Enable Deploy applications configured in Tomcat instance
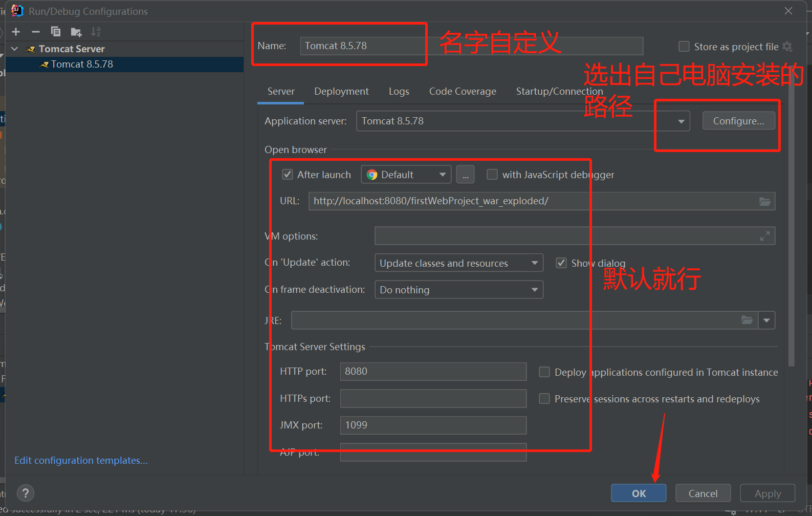 coord(544,372)
